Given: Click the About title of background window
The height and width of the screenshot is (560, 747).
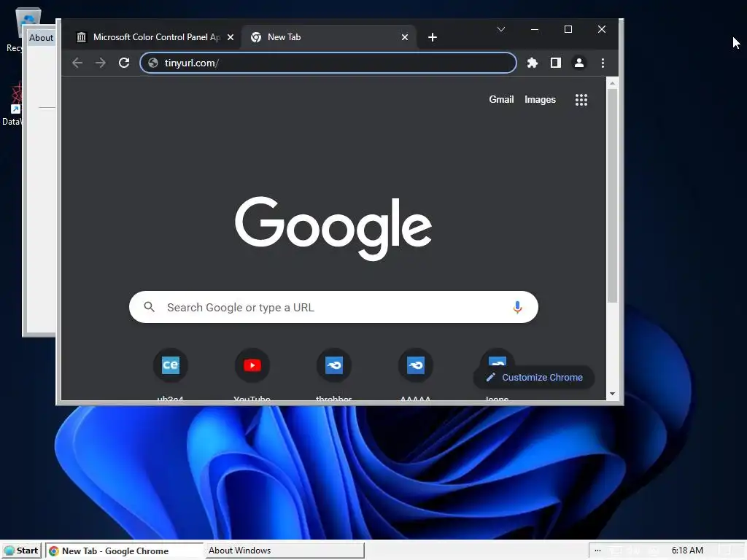Looking at the screenshot, I should pos(41,38).
